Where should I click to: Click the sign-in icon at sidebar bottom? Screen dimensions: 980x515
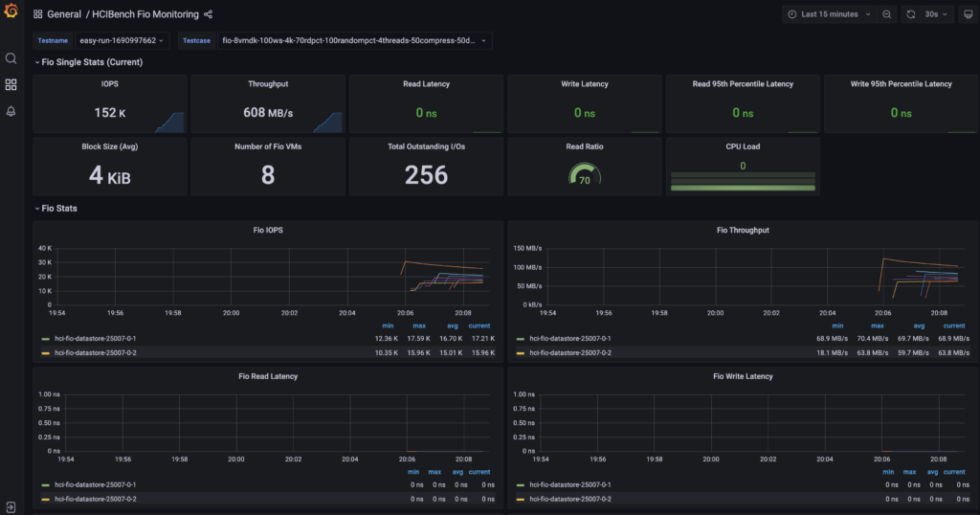point(11,507)
